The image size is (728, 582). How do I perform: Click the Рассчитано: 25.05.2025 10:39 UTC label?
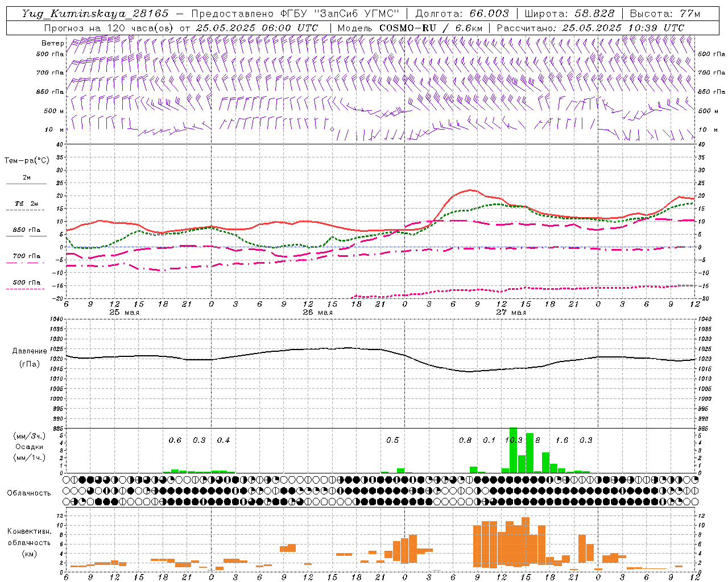(x=590, y=28)
